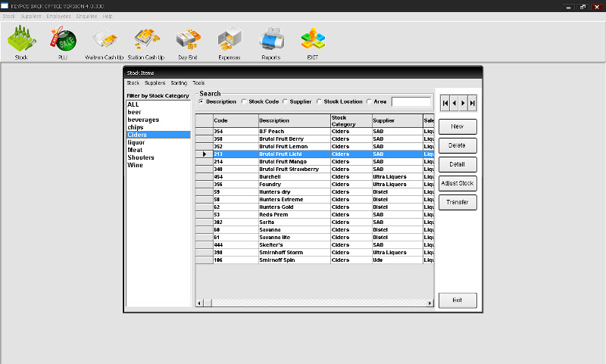Click the Transfer button
This screenshot has height=364, width=606.
click(x=458, y=202)
